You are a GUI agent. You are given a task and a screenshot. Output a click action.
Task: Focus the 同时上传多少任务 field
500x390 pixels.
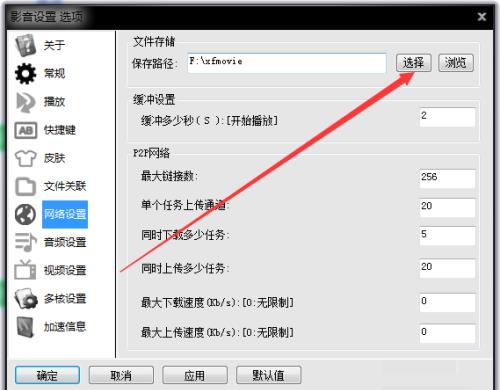click(x=448, y=269)
